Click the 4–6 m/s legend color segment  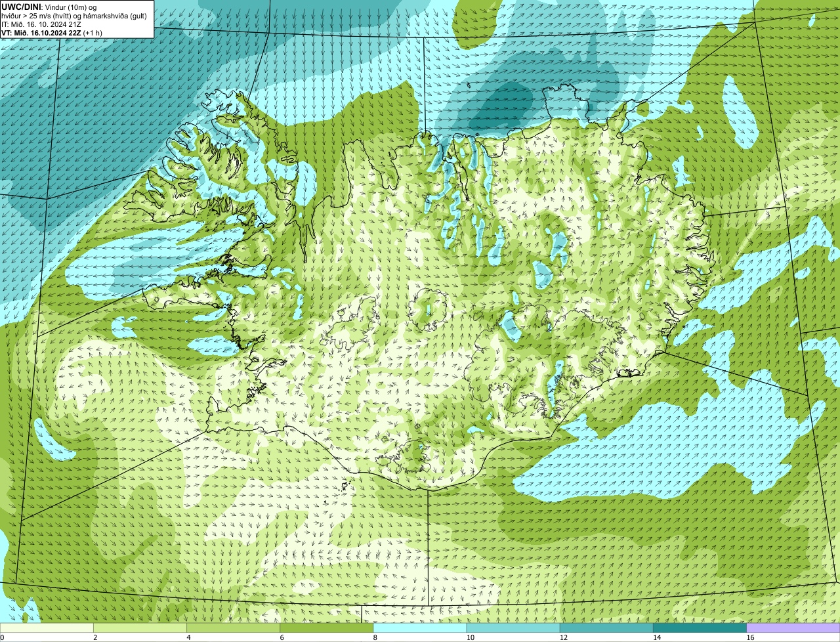233,628
